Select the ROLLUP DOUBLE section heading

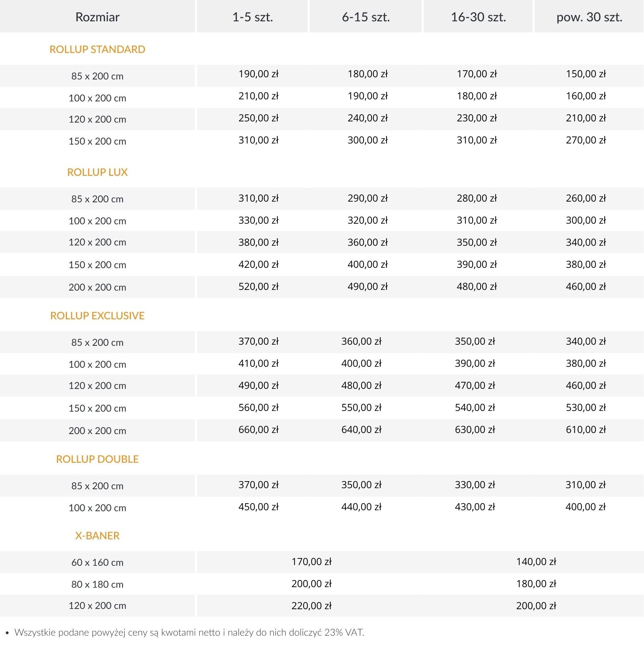coord(97,459)
